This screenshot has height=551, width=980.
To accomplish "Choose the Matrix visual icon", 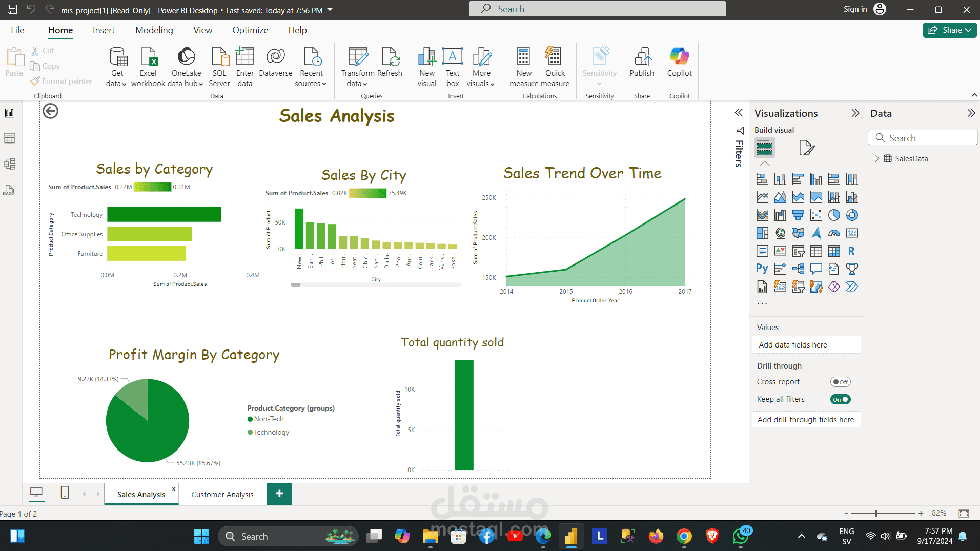I will pyautogui.click(x=834, y=251).
